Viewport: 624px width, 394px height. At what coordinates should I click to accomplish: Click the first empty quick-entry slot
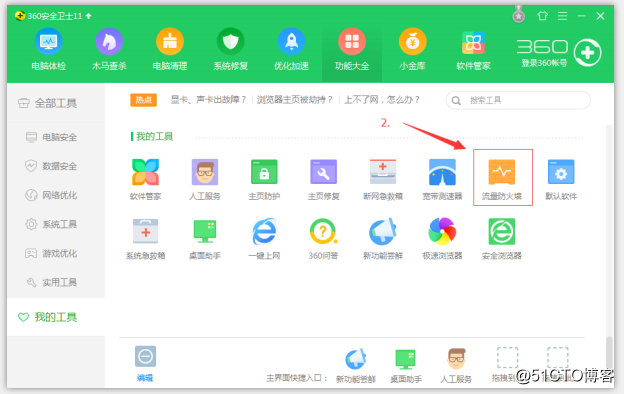(507, 357)
